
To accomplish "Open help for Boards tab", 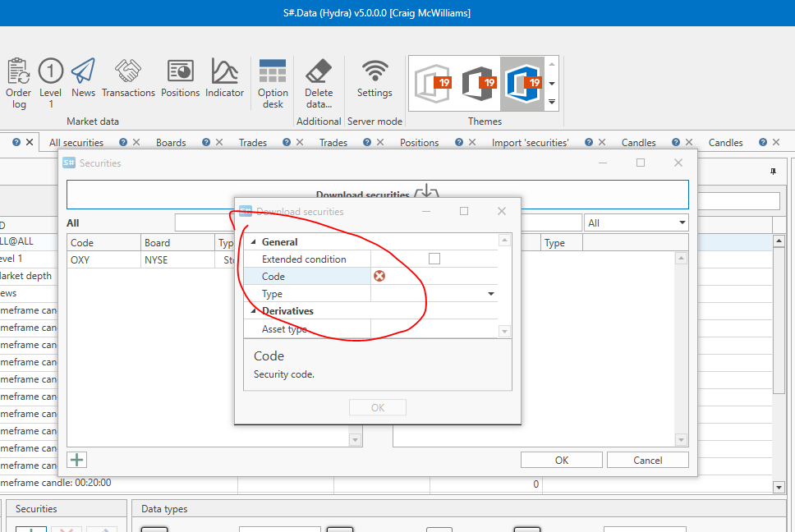I will point(206,142).
